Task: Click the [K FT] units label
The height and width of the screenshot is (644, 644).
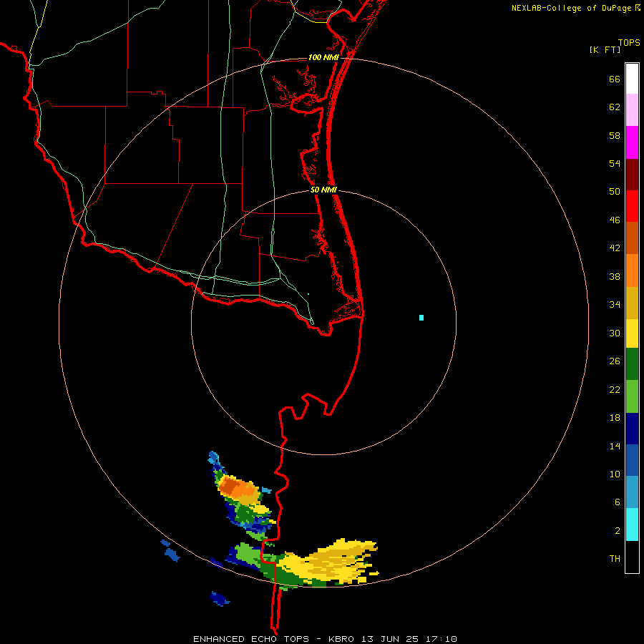Action: click(x=605, y=50)
